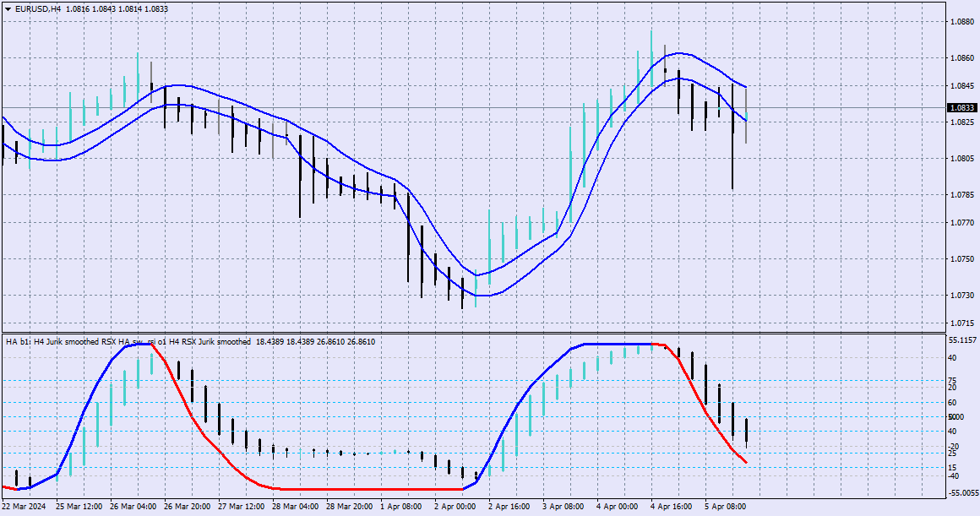Click the 1.0860 price scale label
Viewport: 980px width, 516px height.
(x=962, y=58)
